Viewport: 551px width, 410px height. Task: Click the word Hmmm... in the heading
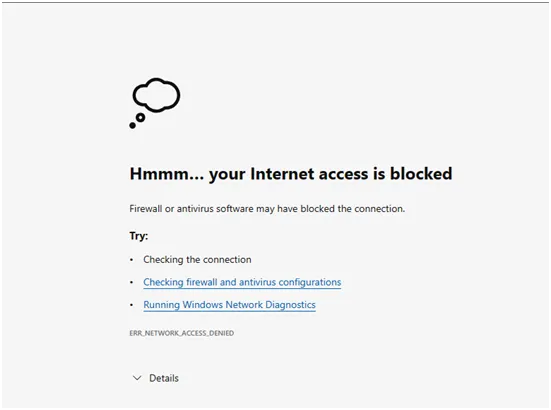point(167,174)
